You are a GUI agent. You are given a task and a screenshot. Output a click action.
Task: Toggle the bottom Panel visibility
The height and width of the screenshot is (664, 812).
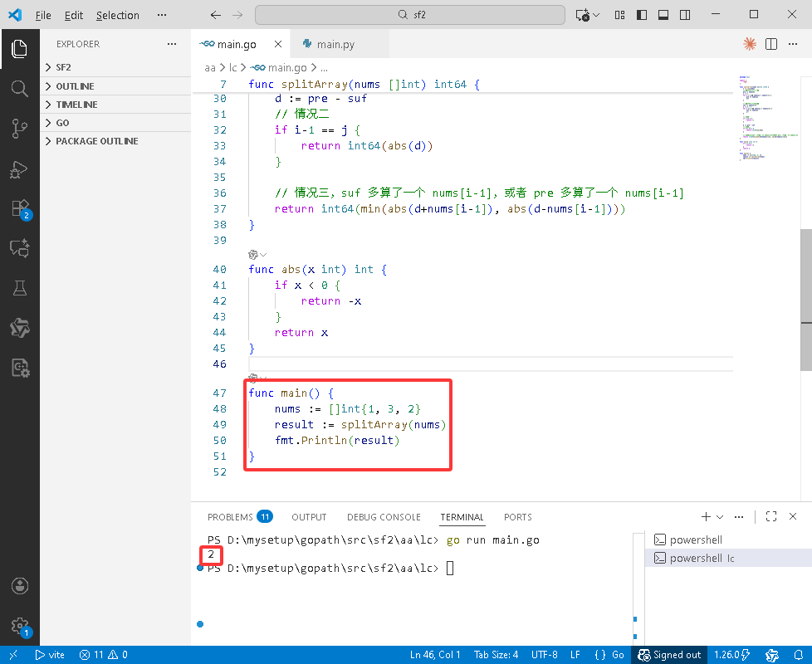pos(663,15)
